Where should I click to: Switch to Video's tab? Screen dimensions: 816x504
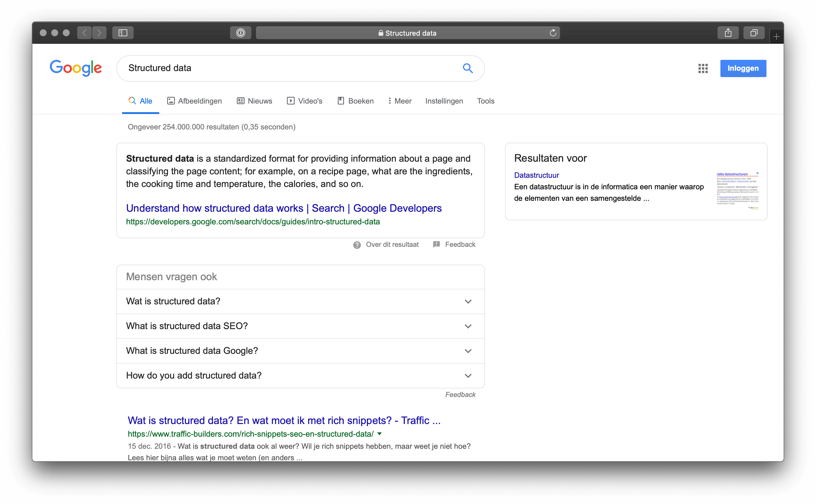pos(305,101)
